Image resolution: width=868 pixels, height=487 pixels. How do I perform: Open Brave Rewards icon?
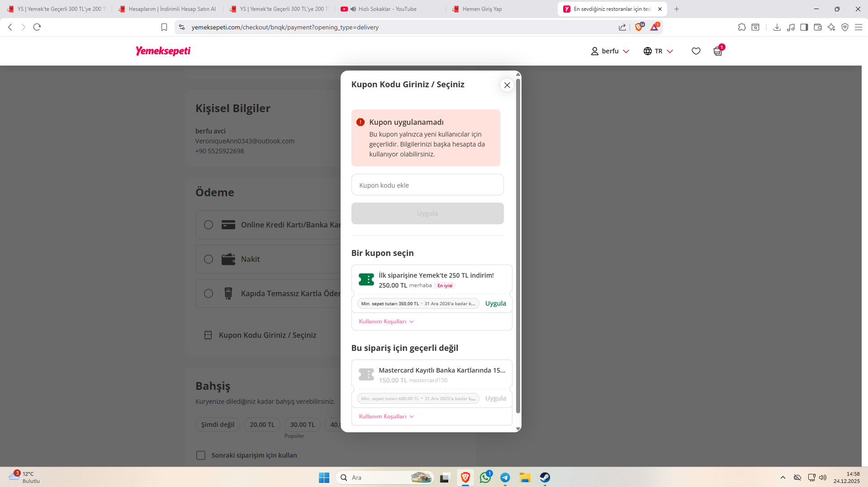pyautogui.click(x=655, y=27)
